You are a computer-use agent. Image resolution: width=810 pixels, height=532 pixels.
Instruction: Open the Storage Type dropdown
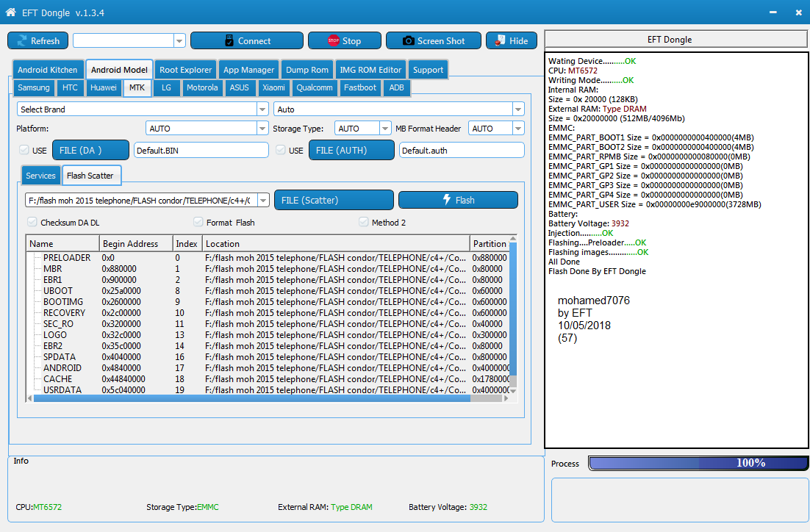385,128
